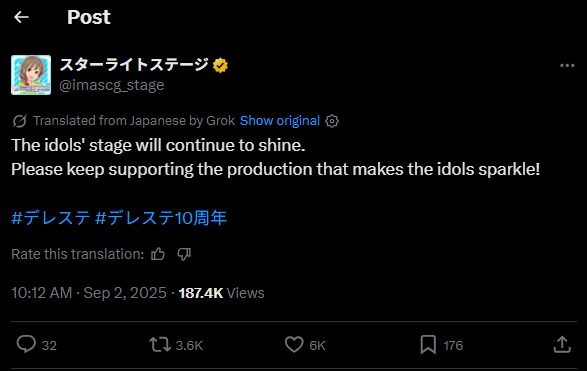
Task: Click the 187.4K Views count
Action: (x=222, y=293)
